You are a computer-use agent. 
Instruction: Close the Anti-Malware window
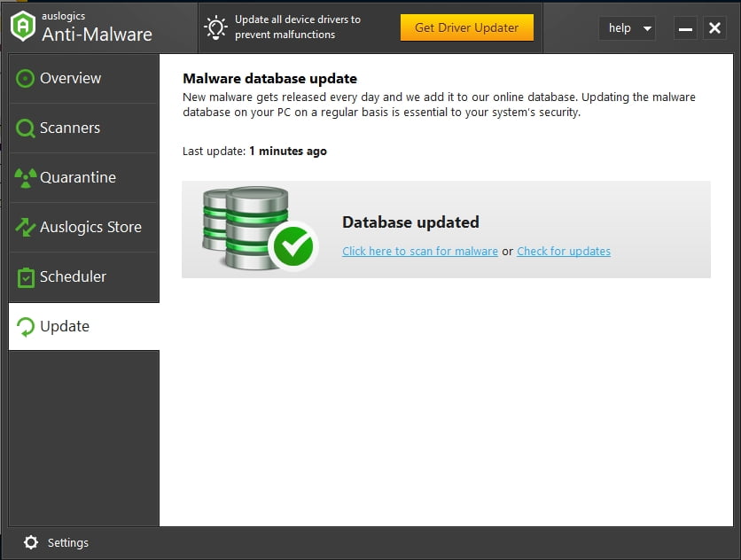point(714,28)
